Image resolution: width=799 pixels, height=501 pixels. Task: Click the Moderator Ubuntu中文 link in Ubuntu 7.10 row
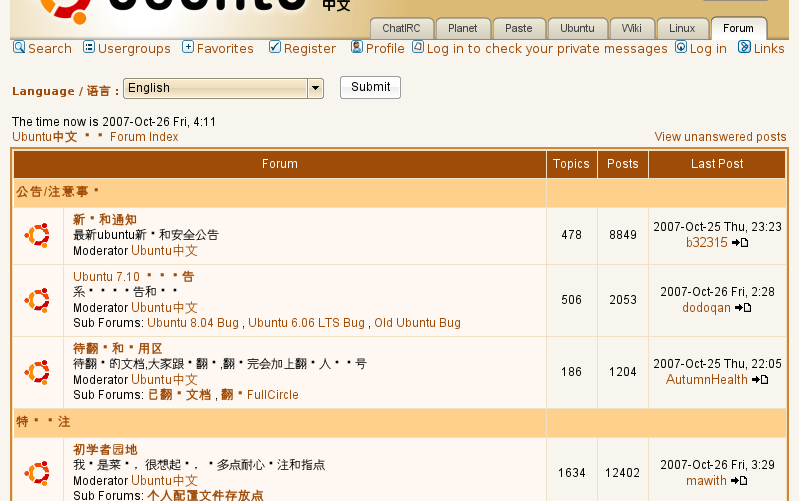point(164,308)
